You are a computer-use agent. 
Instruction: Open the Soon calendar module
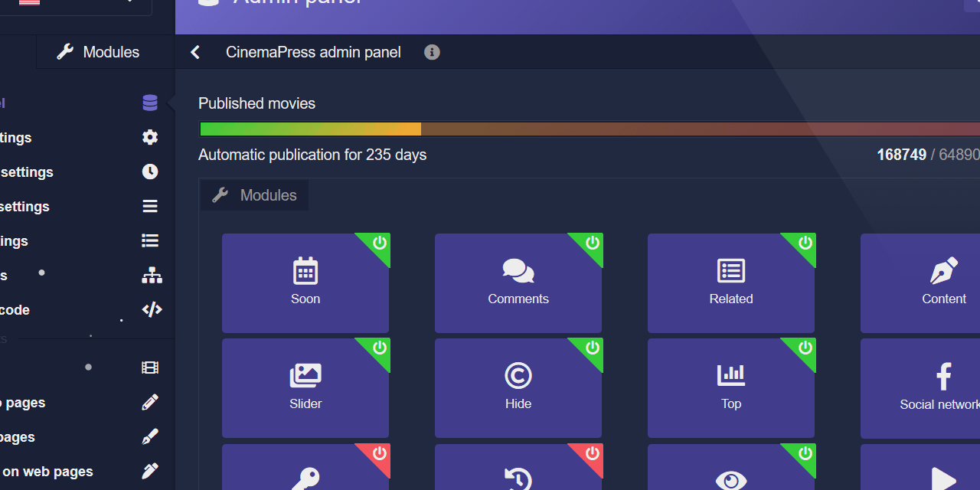tap(305, 283)
